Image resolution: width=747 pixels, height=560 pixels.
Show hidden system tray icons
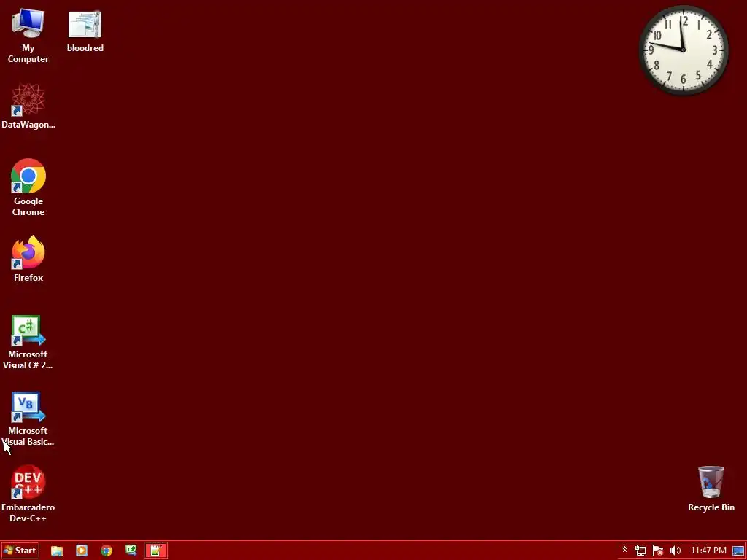[x=624, y=551]
